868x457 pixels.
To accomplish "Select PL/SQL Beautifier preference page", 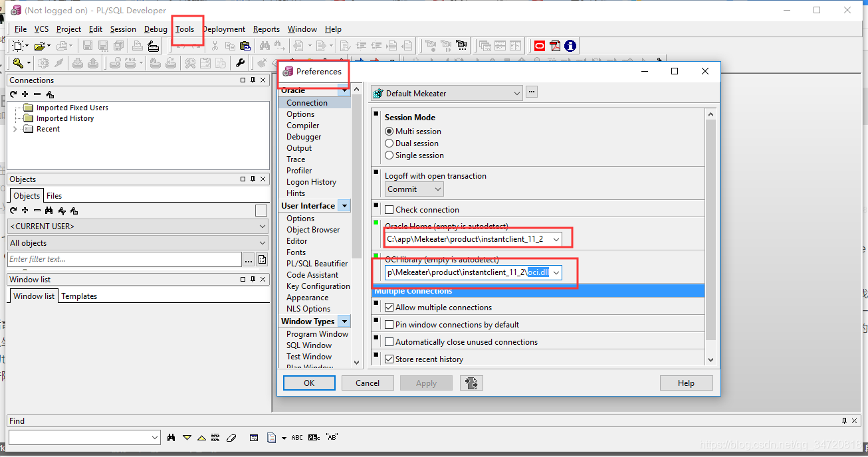I will (x=317, y=264).
